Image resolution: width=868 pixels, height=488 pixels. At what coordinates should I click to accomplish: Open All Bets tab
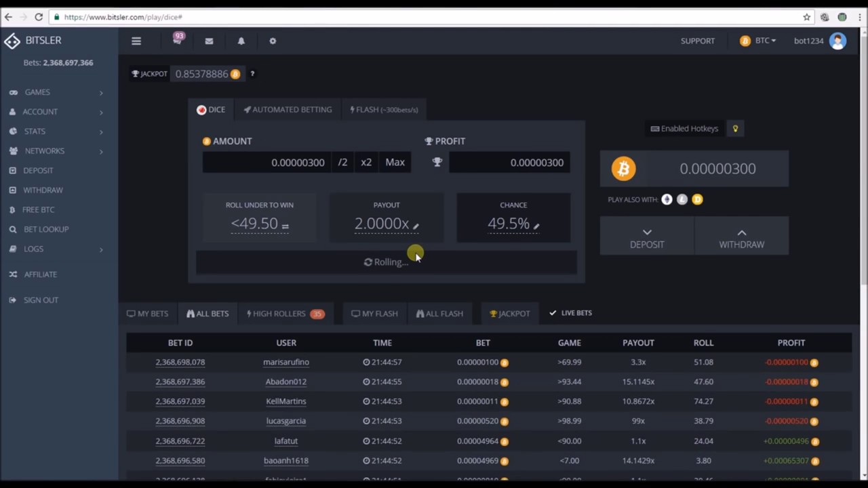coord(208,314)
